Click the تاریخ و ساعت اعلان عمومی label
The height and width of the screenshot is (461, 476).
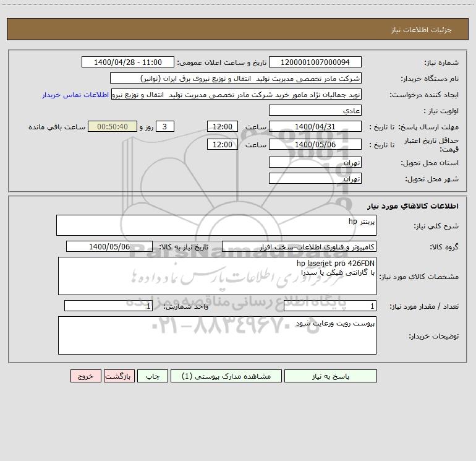(x=222, y=62)
